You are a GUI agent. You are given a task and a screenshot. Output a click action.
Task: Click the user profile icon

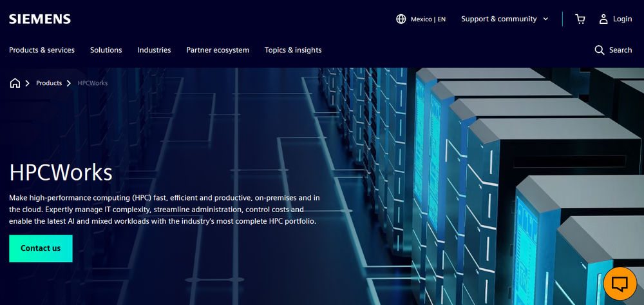click(x=603, y=19)
